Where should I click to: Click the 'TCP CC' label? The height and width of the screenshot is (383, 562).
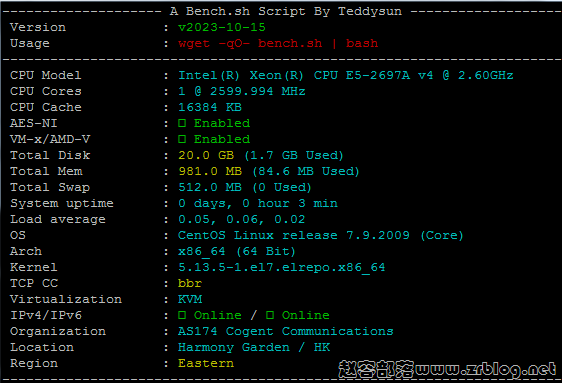[x=34, y=283]
